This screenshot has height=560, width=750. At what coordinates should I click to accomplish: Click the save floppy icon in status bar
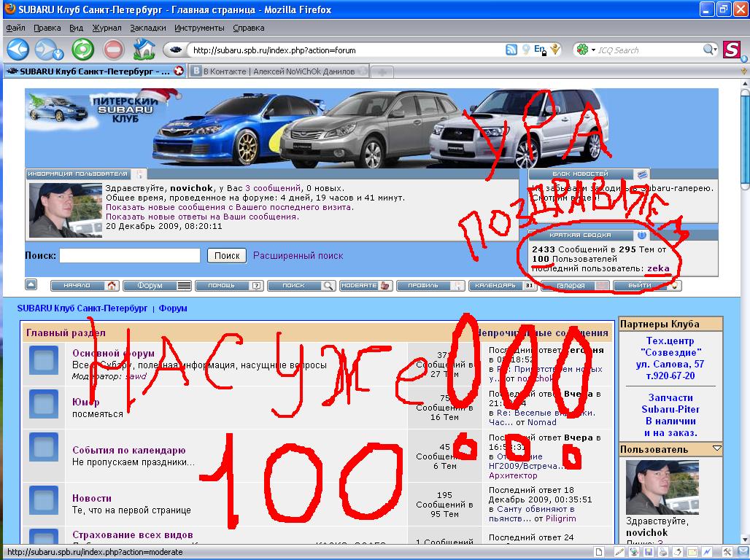coord(648,552)
